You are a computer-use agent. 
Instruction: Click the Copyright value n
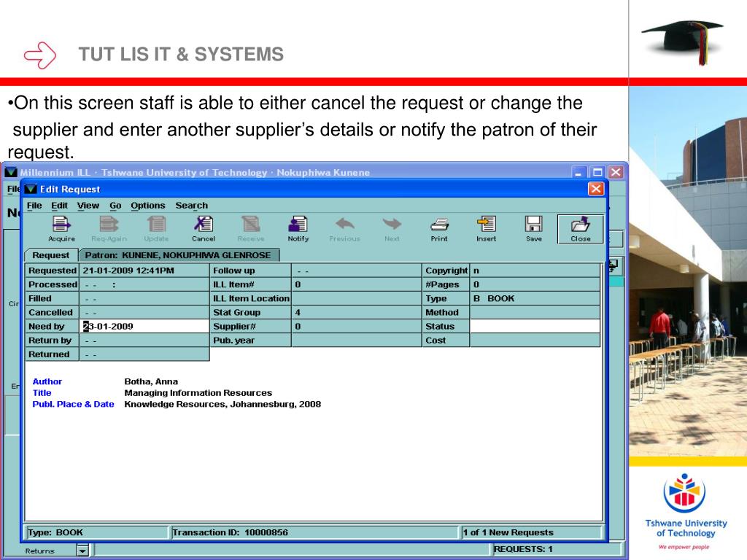[x=535, y=271]
